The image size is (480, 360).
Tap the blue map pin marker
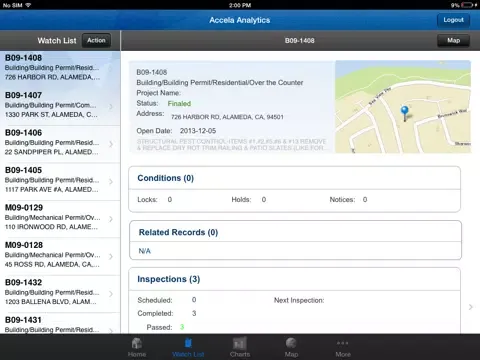(405, 113)
